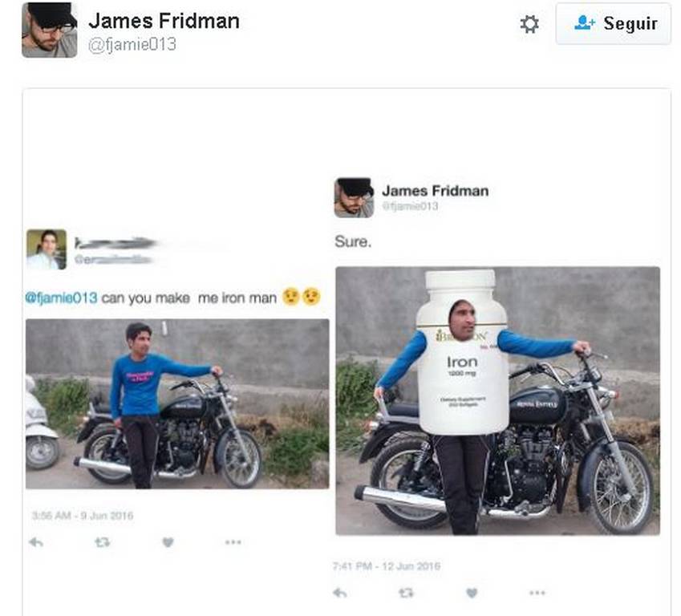This screenshot has height=616, width=681.
Task: Click the James Fridman header name
Action: (164, 21)
